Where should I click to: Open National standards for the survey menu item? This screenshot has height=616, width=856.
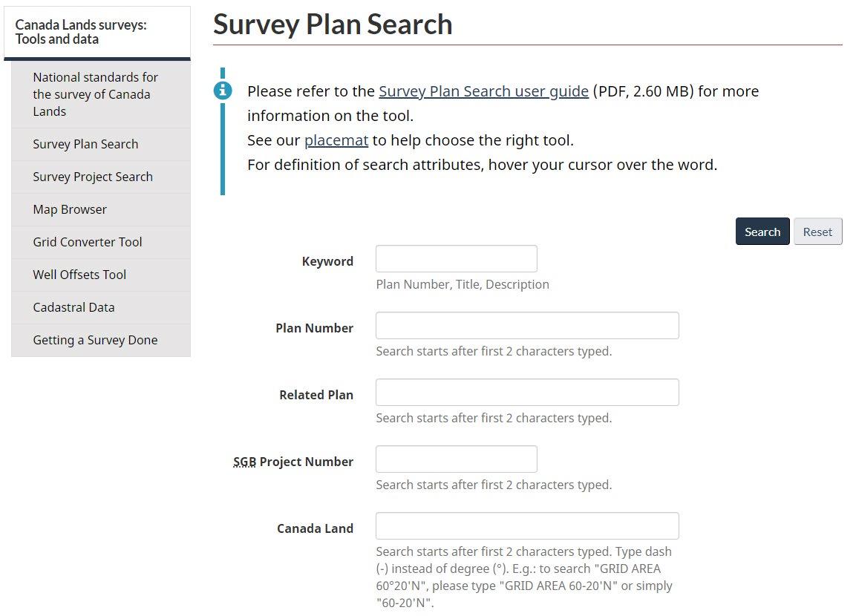[x=101, y=94]
